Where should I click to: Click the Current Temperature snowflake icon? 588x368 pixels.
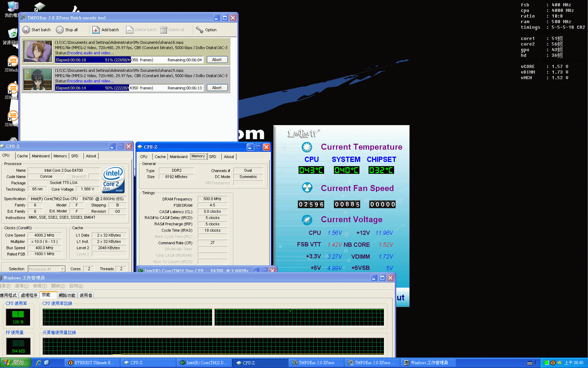click(x=307, y=147)
